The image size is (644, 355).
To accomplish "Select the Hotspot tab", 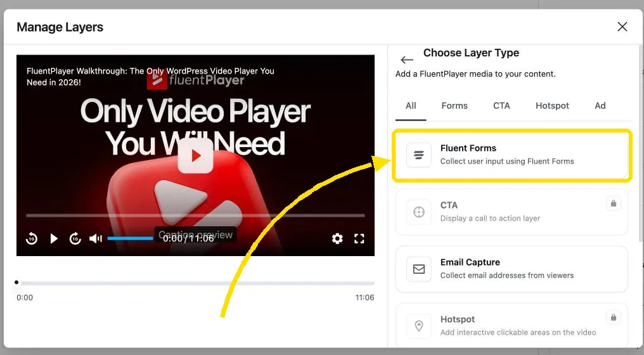I will tap(552, 106).
